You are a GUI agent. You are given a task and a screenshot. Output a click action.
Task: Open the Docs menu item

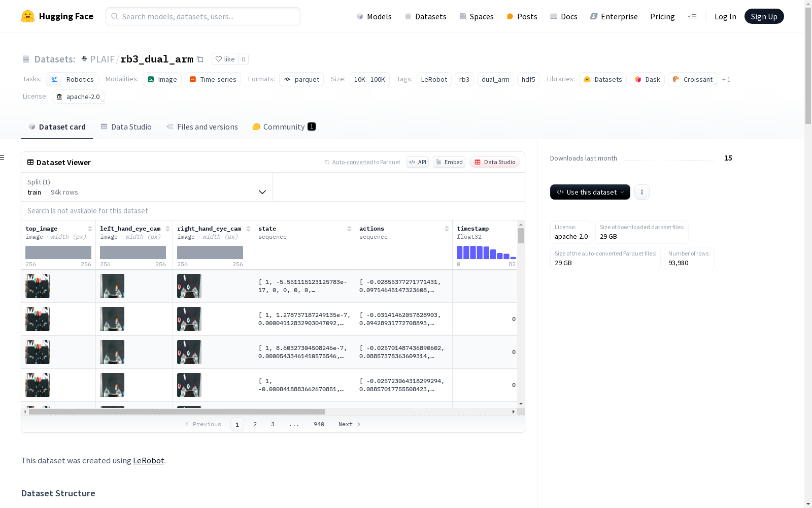pyautogui.click(x=564, y=16)
